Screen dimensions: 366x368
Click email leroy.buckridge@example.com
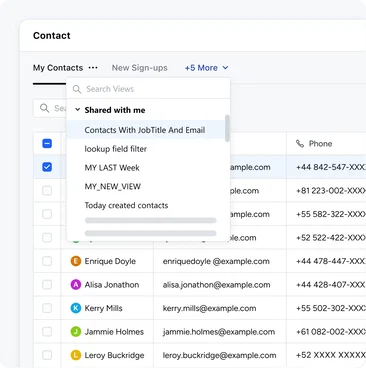219,355
